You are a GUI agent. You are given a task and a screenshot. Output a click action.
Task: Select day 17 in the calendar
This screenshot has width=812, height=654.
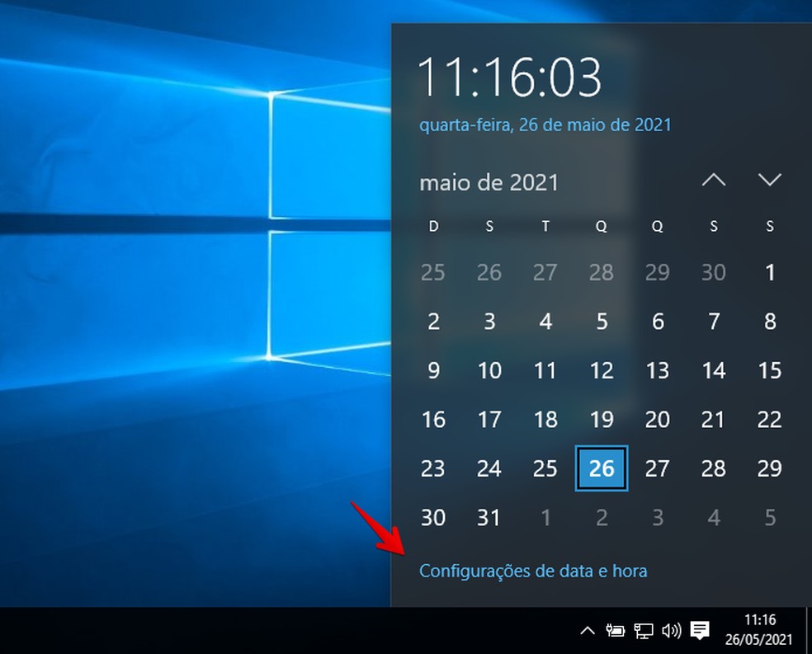coord(489,419)
